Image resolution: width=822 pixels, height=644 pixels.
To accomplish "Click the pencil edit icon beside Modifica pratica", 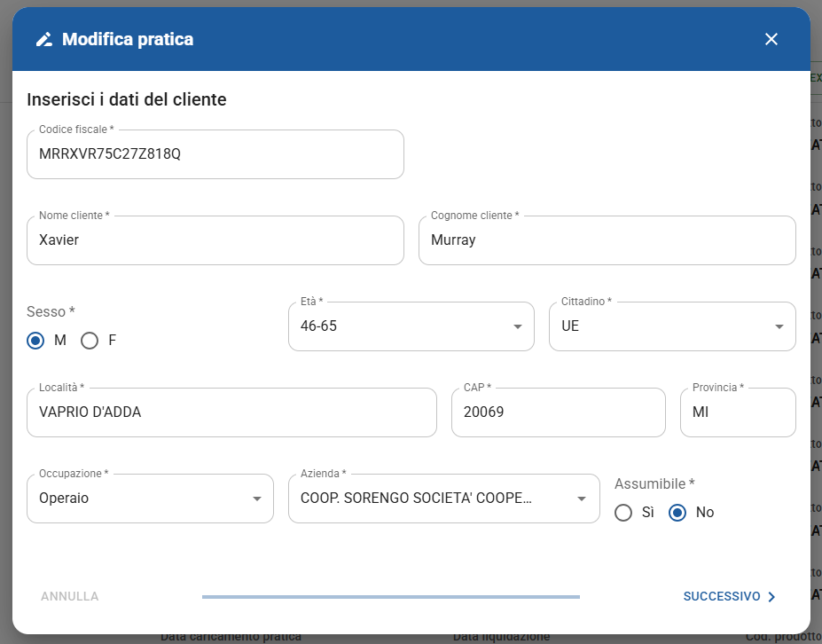I will (43, 39).
